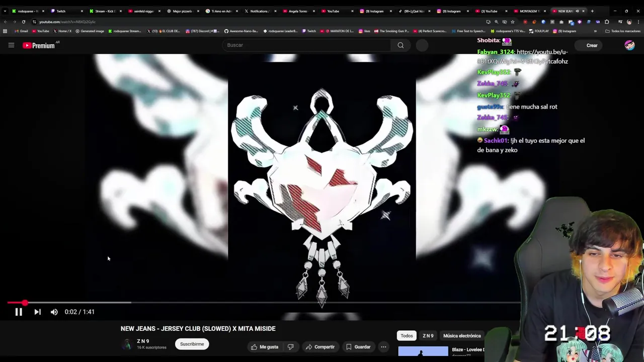The width and height of the screenshot is (644, 362).
Task: Switch to Mejor pizzería tab
Action: (x=183, y=11)
